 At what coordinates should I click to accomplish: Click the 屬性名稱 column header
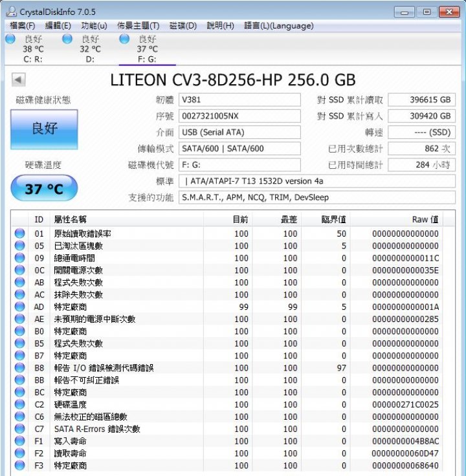(127, 219)
